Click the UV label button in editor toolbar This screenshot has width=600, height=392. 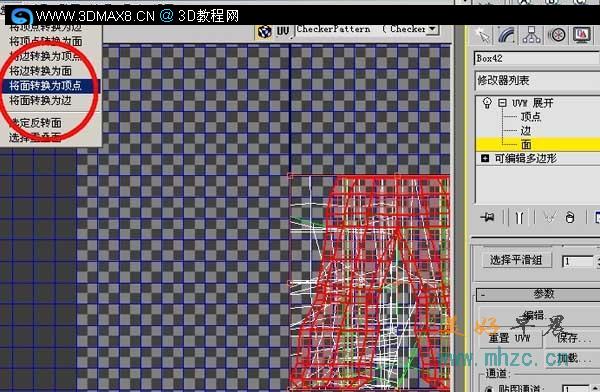283,31
